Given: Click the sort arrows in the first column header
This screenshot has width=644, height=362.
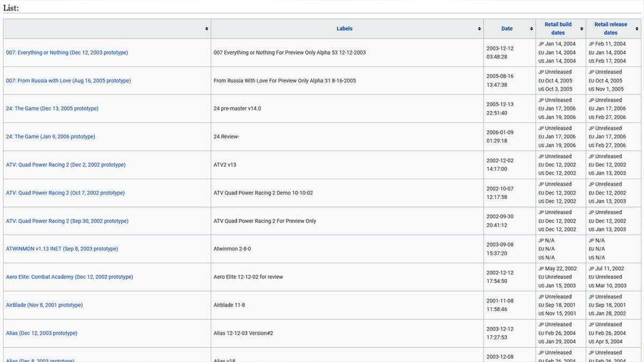Looking at the screenshot, I should pyautogui.click(x=207, y=29).
